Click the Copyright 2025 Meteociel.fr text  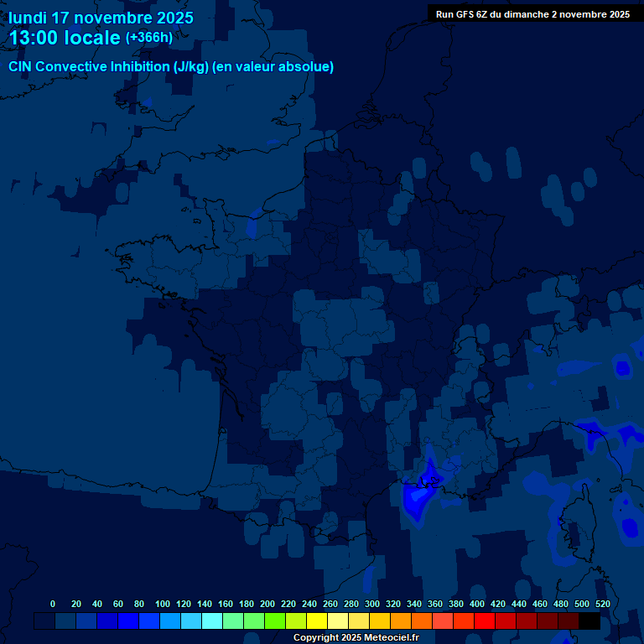[356, 638]
